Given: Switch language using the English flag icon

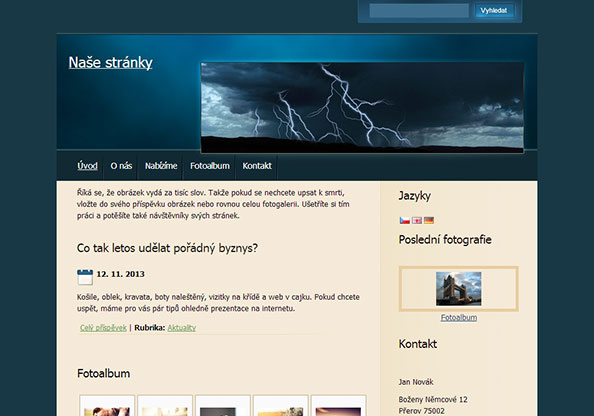Looking at the screenshot, I should point(417,220).
